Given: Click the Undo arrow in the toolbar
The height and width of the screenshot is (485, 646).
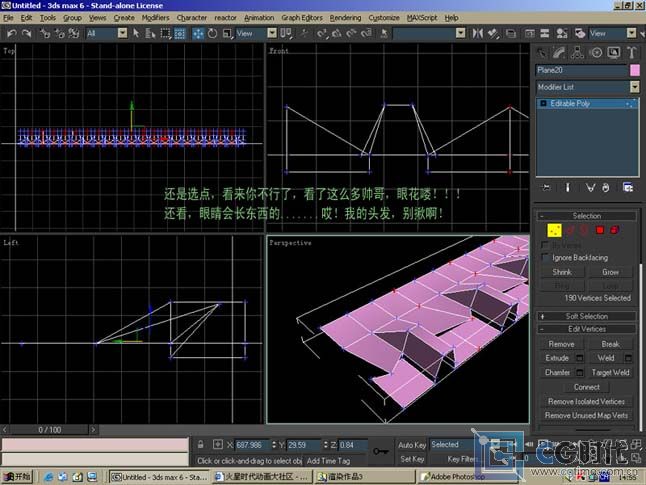Looking at the screenshot, I should point(12,33).
